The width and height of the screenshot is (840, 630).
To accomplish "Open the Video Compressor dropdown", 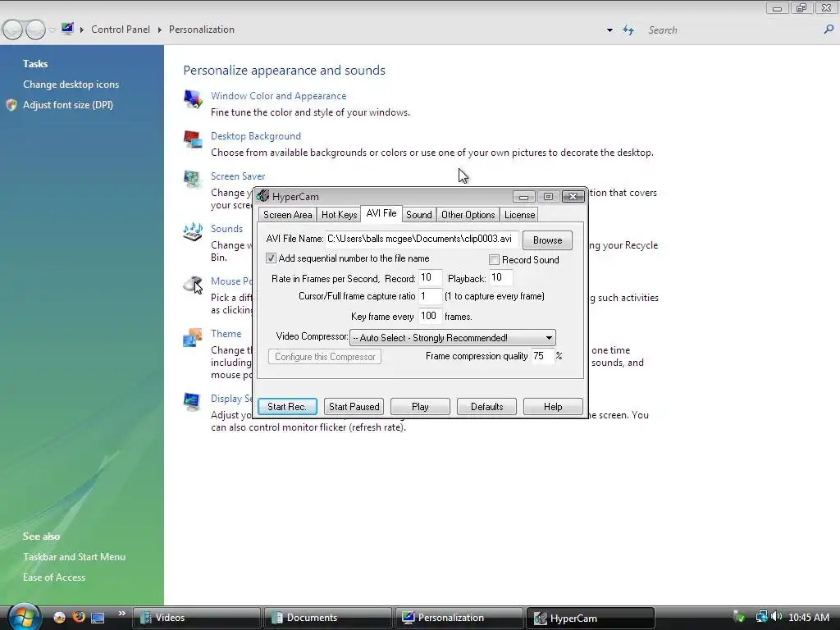I will click(453, 337).
